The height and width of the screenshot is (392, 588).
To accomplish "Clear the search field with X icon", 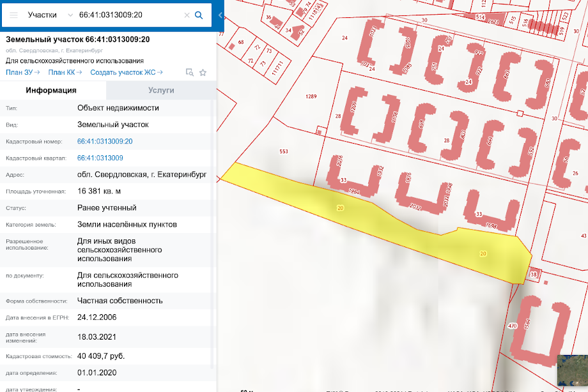I will coord(187,15).
